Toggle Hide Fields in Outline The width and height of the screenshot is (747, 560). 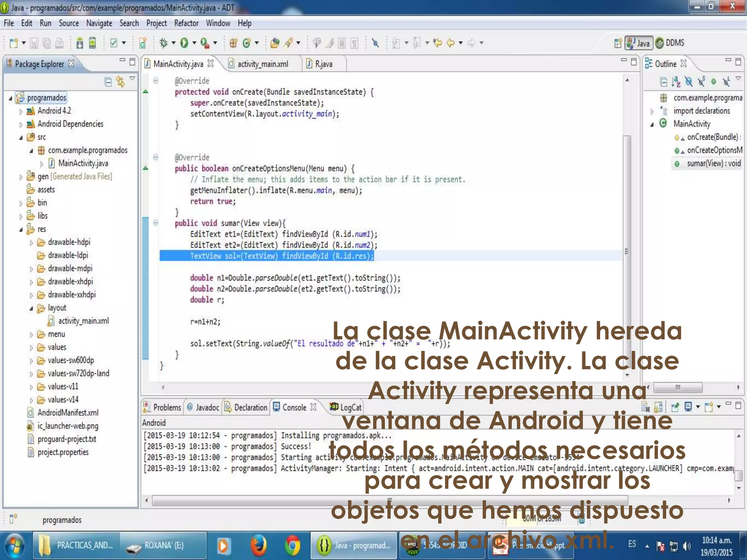click(x=689, y=82)
